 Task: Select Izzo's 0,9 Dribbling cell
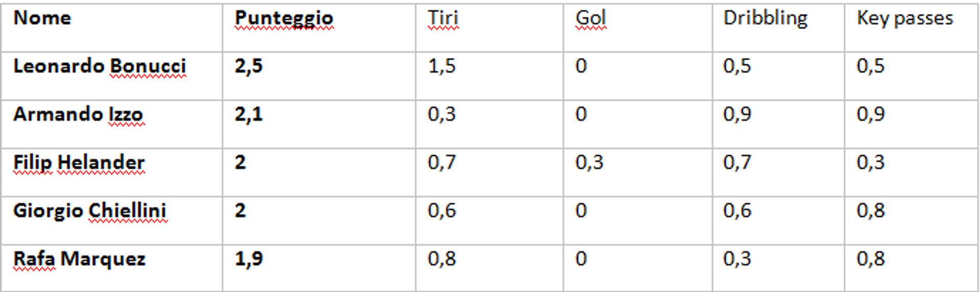[x=778, y=124]
